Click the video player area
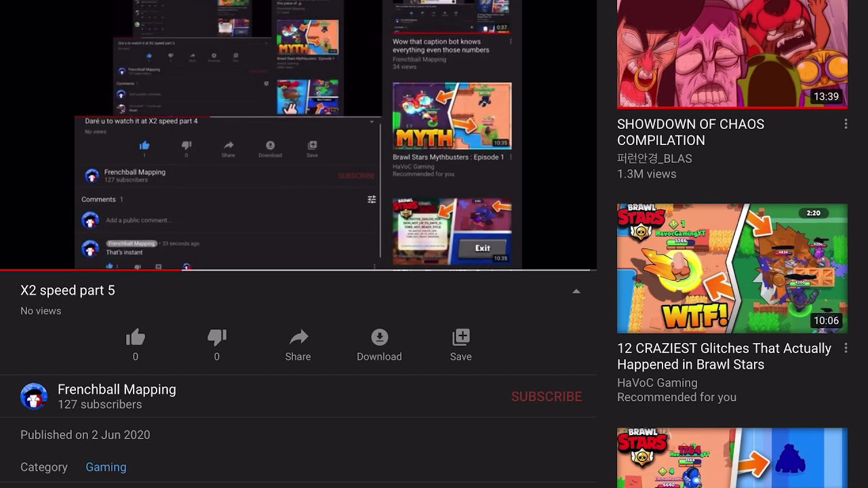This screenshot has height=488, width=868. click(298, 134)
